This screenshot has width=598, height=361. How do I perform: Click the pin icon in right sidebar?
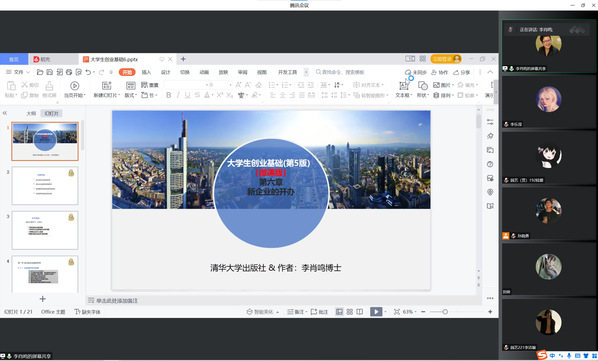click(490, 136)
